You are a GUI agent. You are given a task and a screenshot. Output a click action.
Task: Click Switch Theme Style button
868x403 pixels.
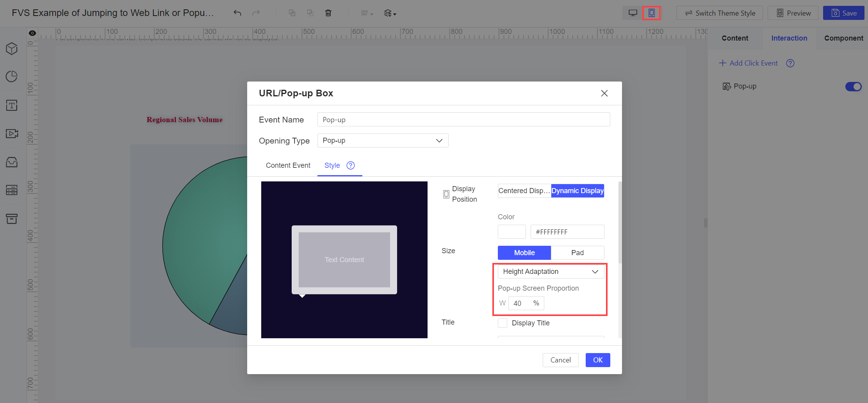pyautogui.click(x=720, y=13)
